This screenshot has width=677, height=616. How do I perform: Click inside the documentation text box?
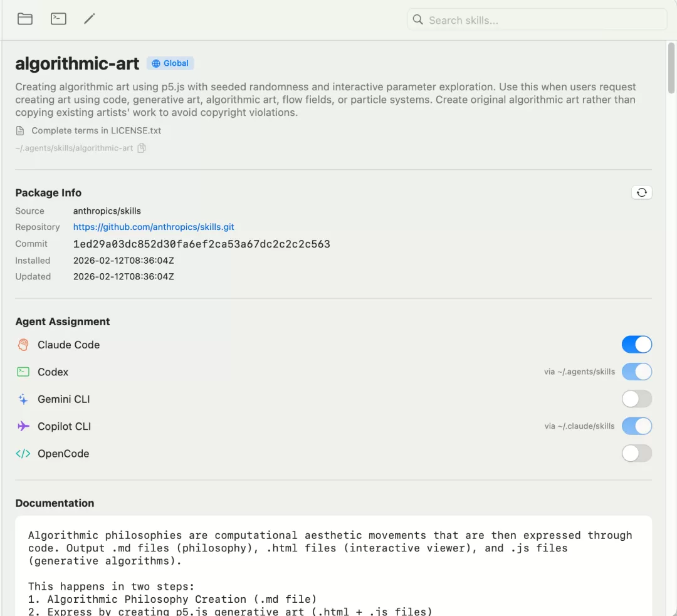click(x=333, y=565)
